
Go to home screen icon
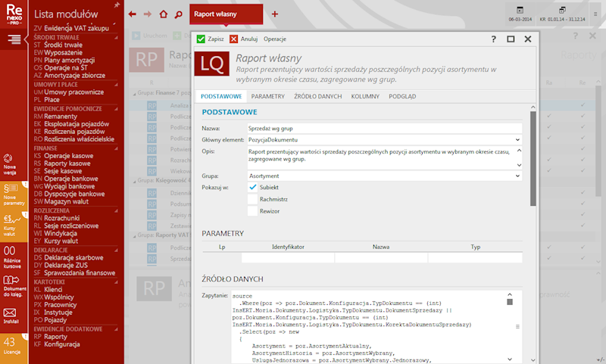[164, 14]
